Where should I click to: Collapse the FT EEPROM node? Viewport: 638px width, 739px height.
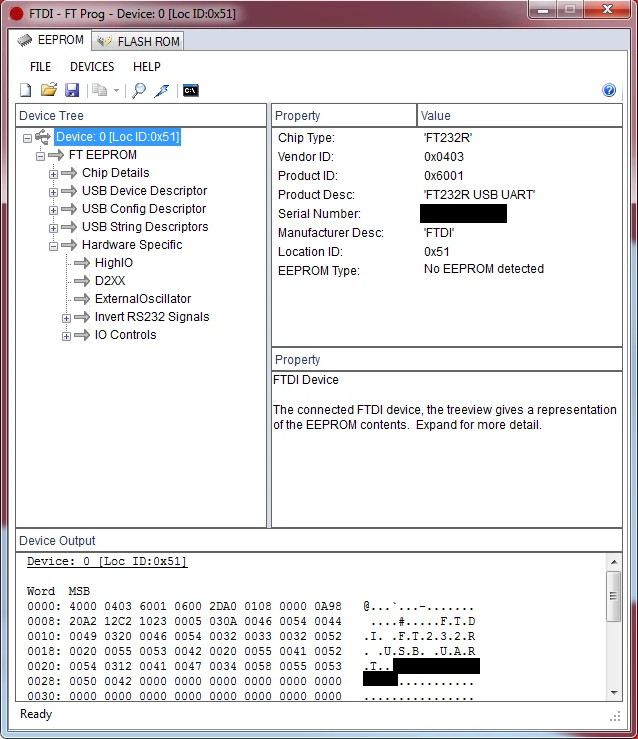pyautogui.click(x=41, y=156)
